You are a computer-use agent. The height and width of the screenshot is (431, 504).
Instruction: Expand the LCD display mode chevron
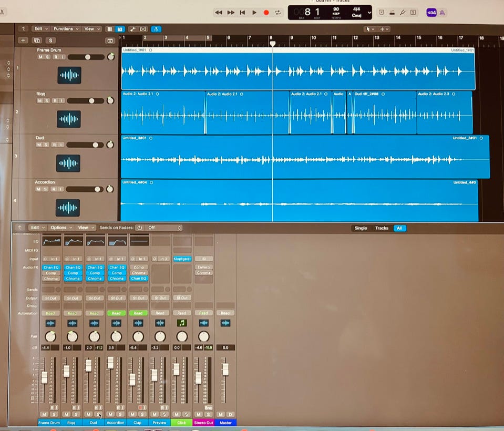pos(369,13)
